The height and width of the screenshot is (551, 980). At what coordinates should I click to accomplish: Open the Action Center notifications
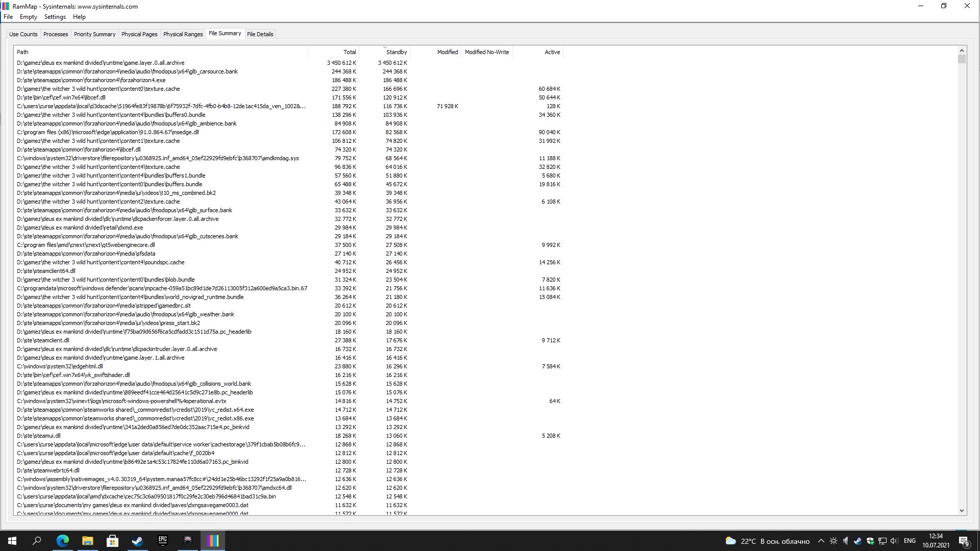964,541
